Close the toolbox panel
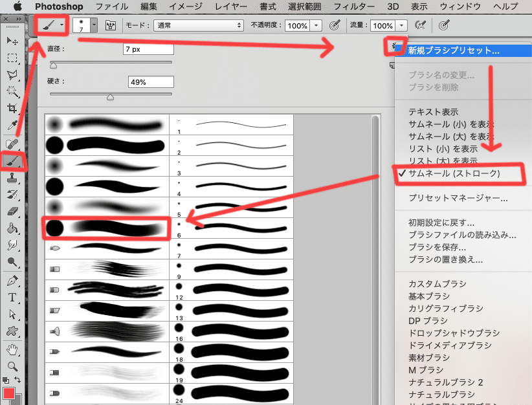Viewport: 532px width, 405px height. (5, 19)
